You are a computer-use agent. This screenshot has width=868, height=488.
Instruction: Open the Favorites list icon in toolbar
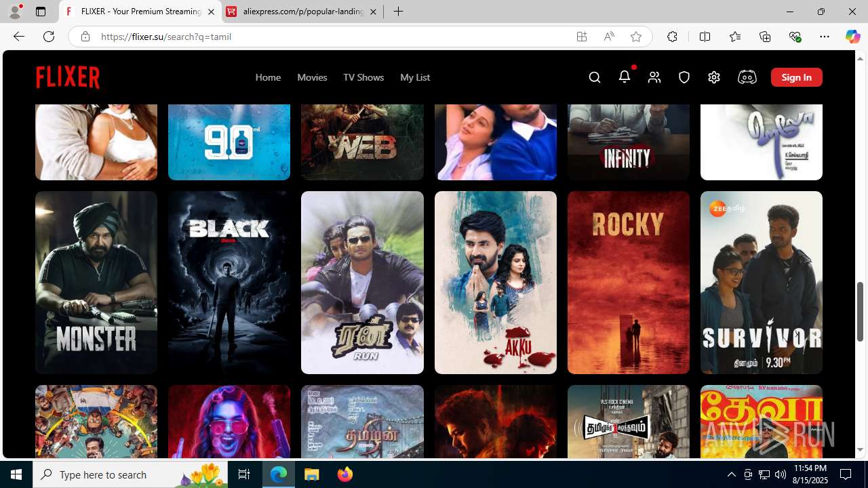[735, 37]
